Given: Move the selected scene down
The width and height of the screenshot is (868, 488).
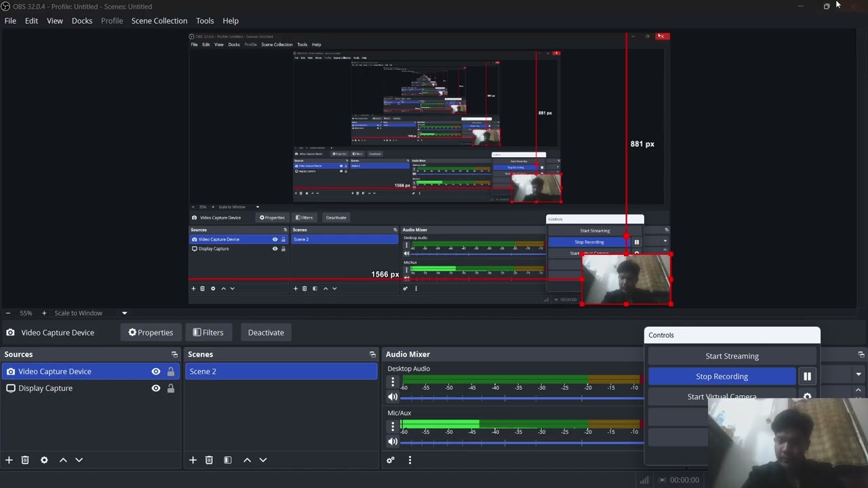Looking at the screenshot, I should [x=263, y=460].
